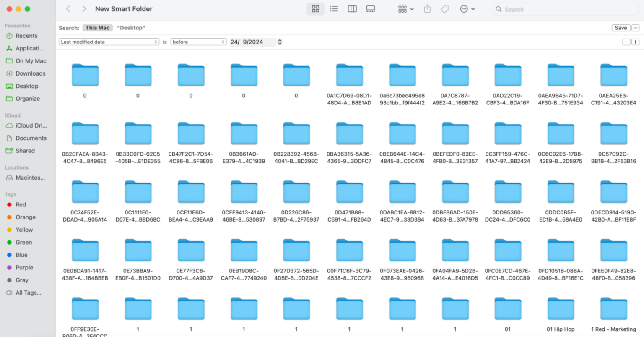Click the Tags icon in the toolbar
The image size is (644, 337).
[x=445, y=8]
